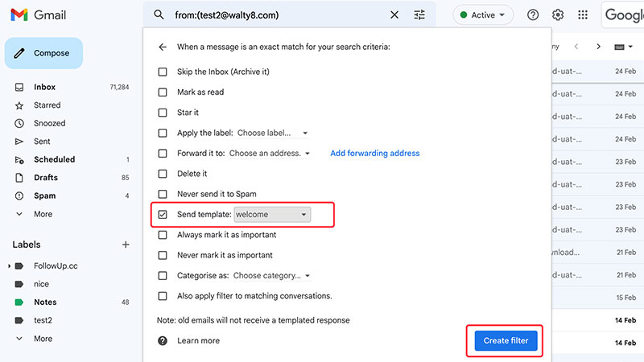Clear the search query with X
The width and height of the screenshot is (644, 362).
coord(394,15)
